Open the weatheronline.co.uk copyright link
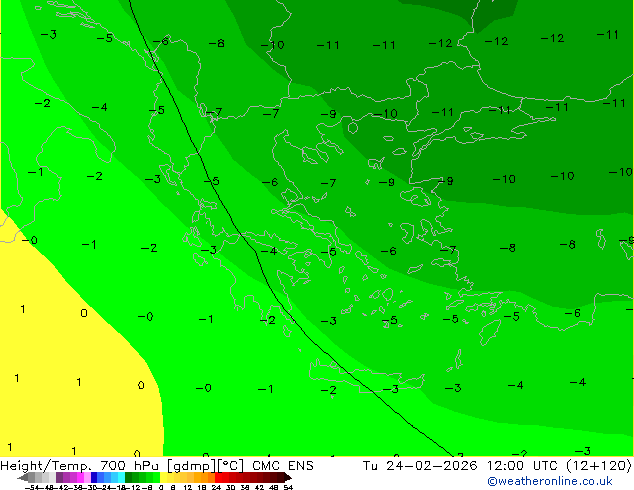The height and width of the screenshot is (490, 634). tap(550, 481)
